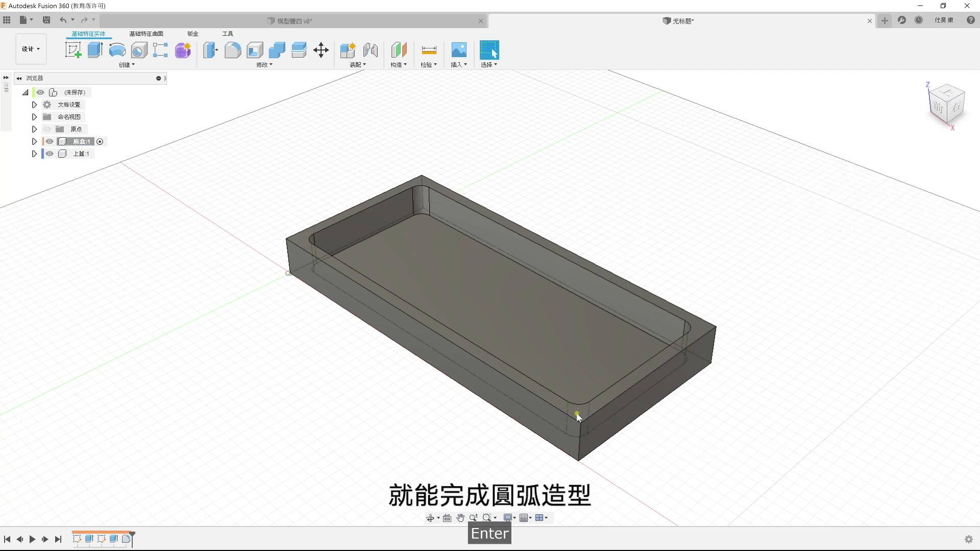Switch to the 基础特征实体 tab
Image resolution: width=980 pixels, height=551 pixels.
pyautogui.click(x=88, y=34)
